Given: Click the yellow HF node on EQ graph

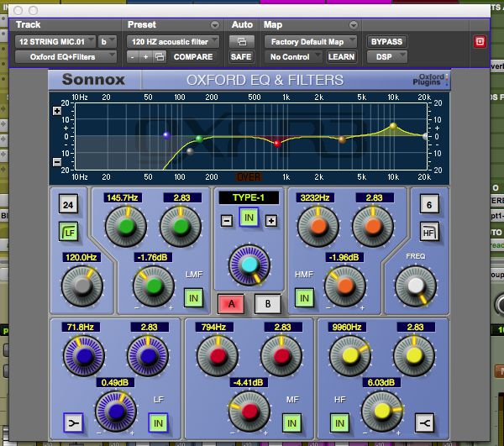Looking at the screenshot, I should pyautogui.click(x=393, y=126).
